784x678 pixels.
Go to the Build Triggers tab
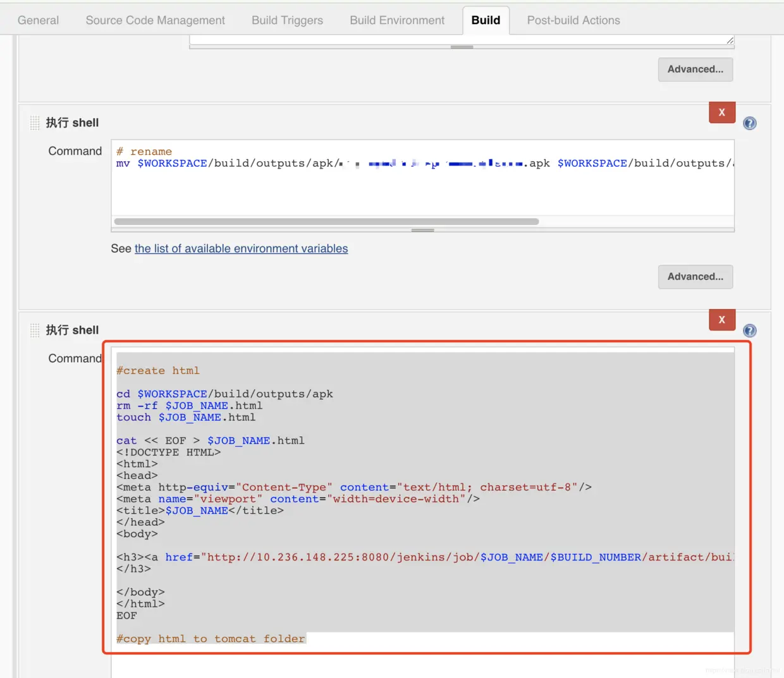(x=287, y=20)
